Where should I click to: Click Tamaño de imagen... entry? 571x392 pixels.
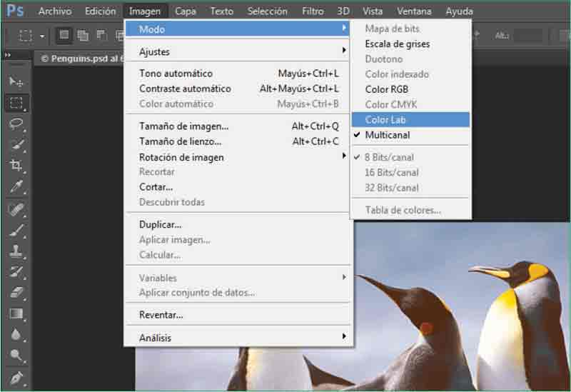coord(184,126)
